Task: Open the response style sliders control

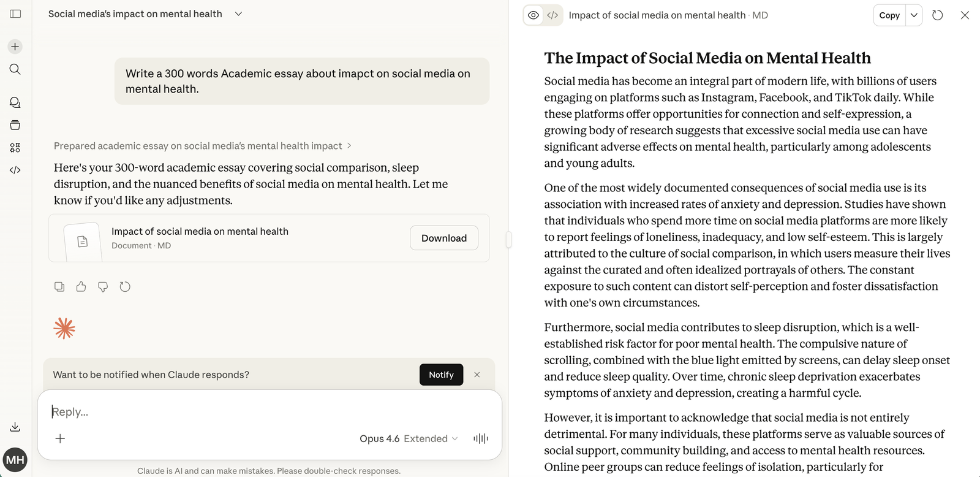Action: (481, 438)
